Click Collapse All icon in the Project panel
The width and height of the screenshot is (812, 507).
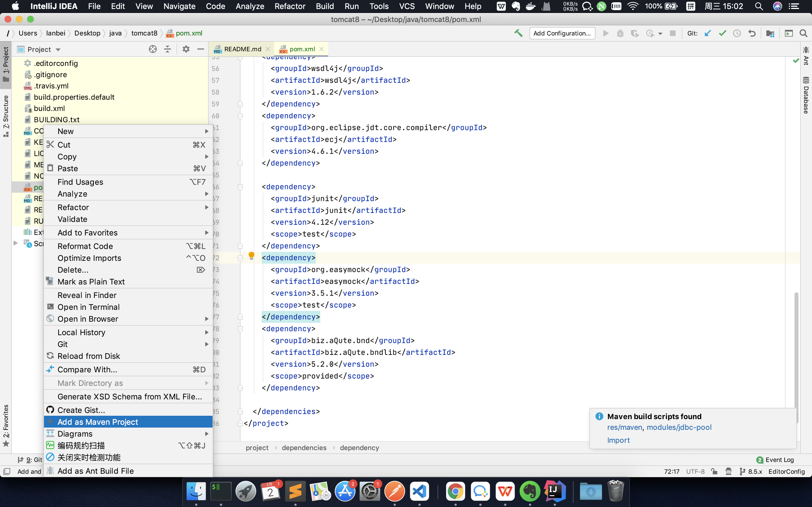(x=167, y=49)
